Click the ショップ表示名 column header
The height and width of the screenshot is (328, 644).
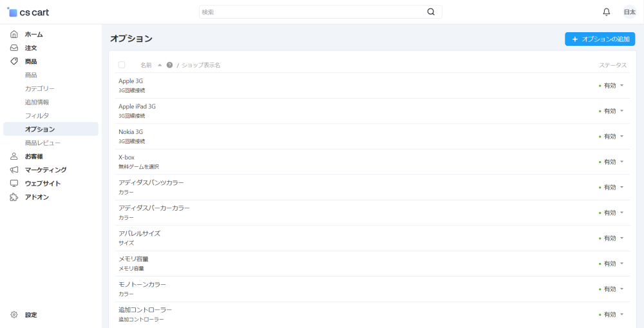click(201, 65)
